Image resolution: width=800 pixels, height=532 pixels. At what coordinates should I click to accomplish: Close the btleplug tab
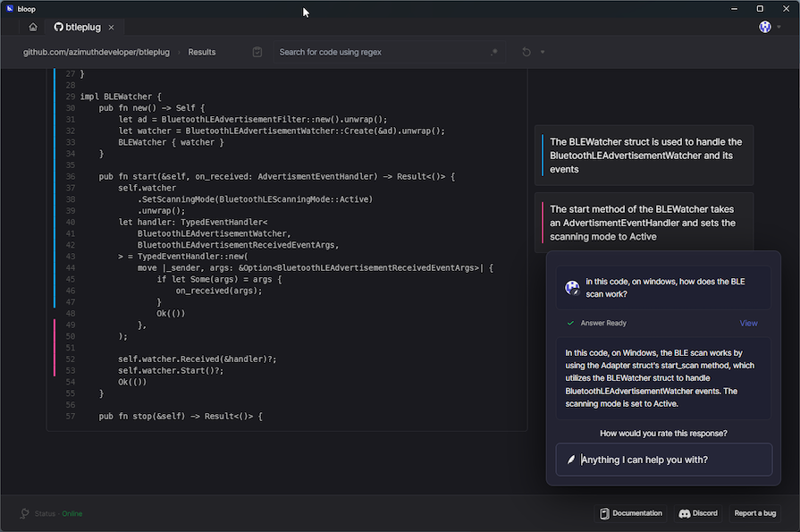pyautogui.click(x=111, y=27)
